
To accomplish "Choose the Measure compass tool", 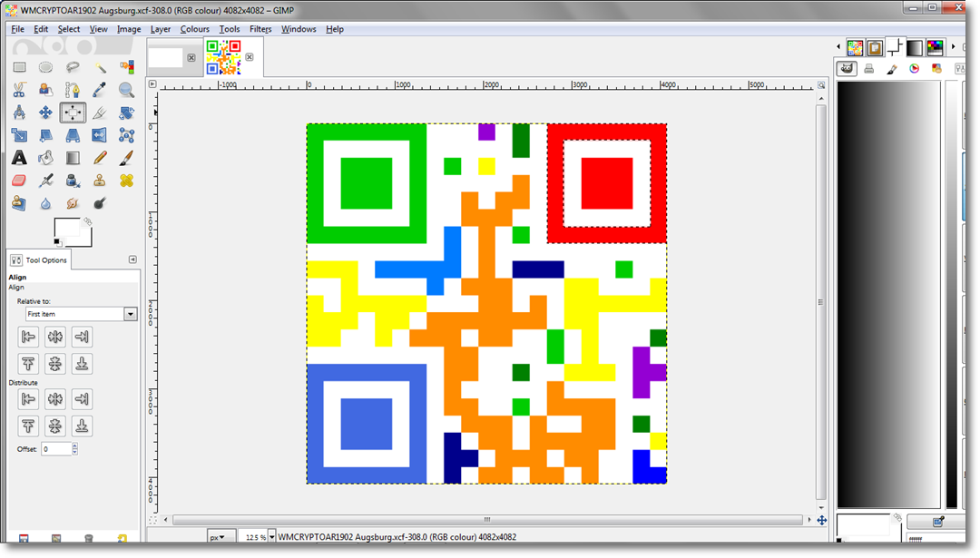I will point(19,113).
